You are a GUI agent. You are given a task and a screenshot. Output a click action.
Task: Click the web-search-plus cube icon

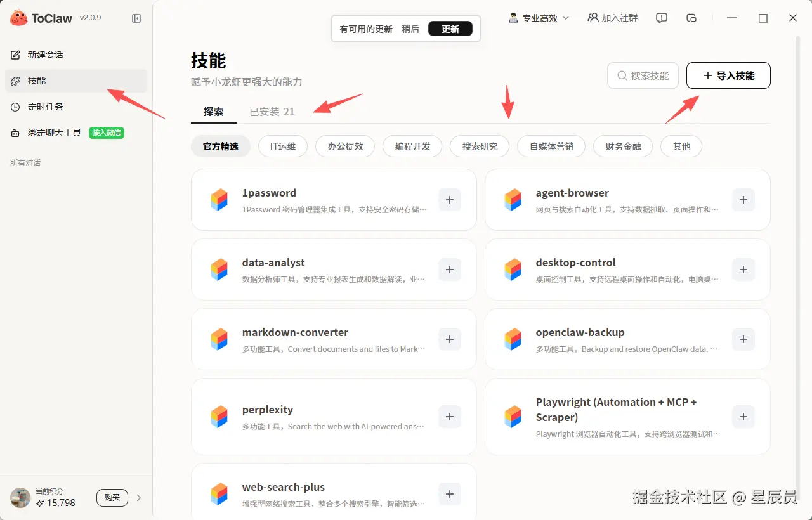(219, 494)
